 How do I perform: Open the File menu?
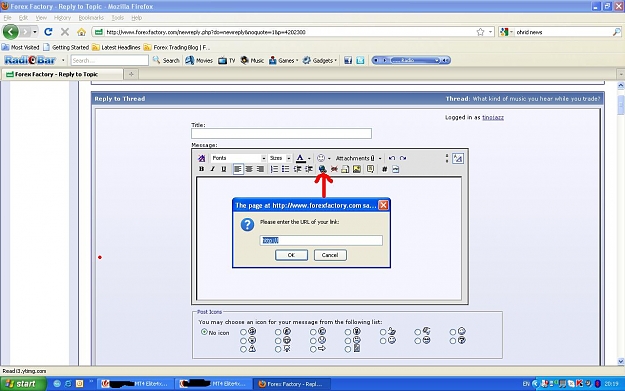tap(8, 18)
